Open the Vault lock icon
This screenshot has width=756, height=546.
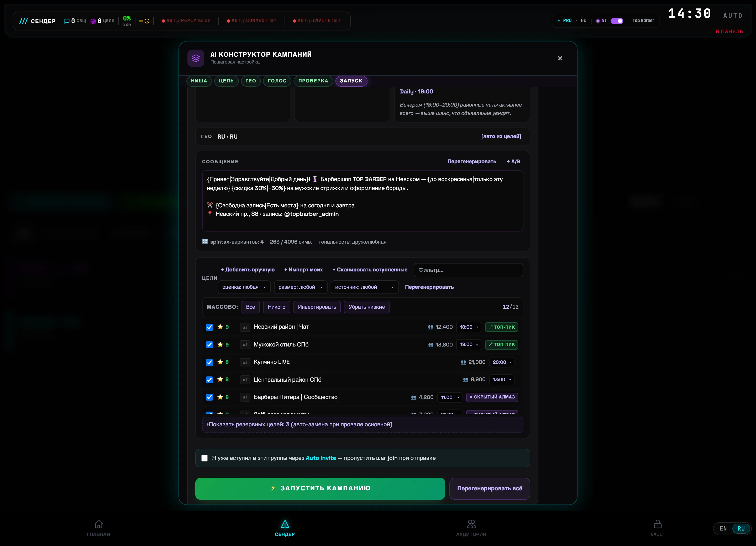(x=657, y=524)
